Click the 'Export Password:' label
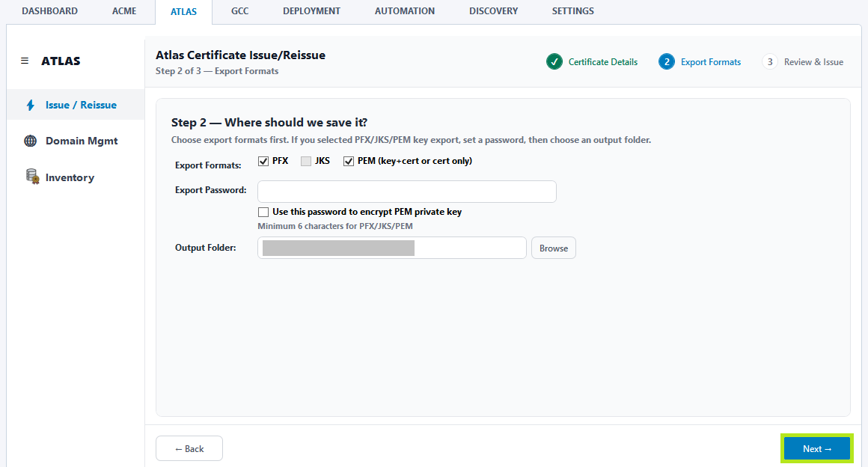Screen dimensions: 868x467 pos(211,190)
